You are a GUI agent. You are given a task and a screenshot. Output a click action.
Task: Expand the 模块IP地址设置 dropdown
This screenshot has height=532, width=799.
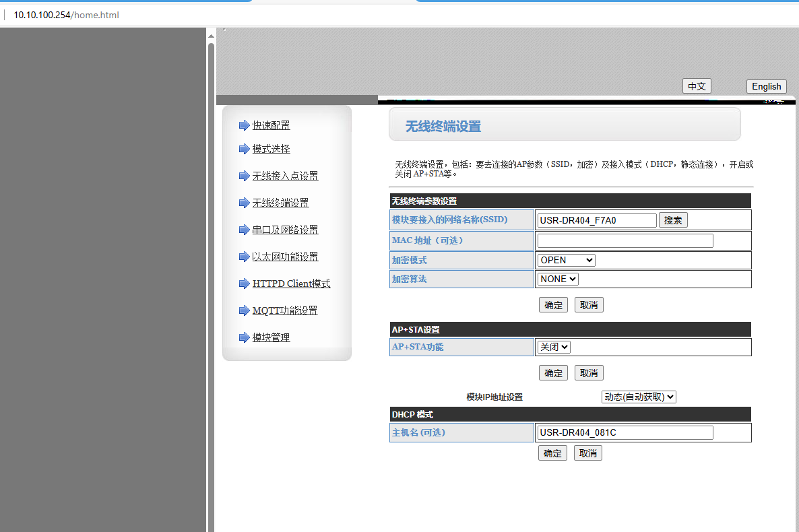pos(638,397)
